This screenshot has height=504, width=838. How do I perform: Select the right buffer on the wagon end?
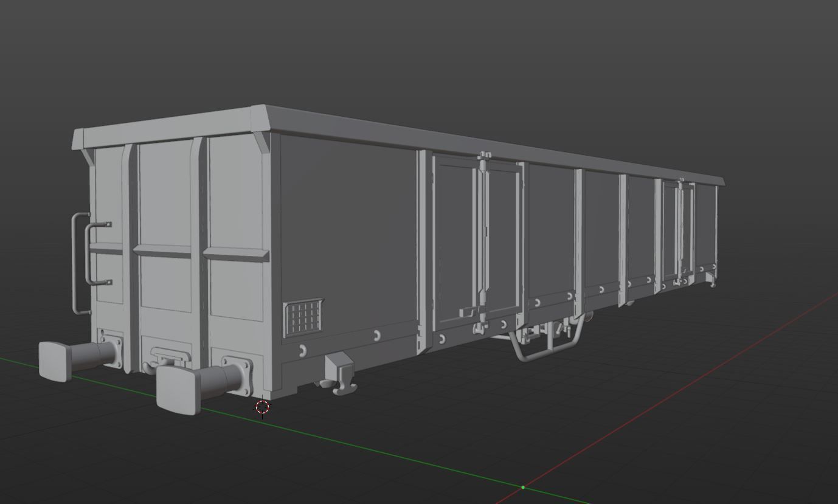pyautogui.click(x=204, y=385)
